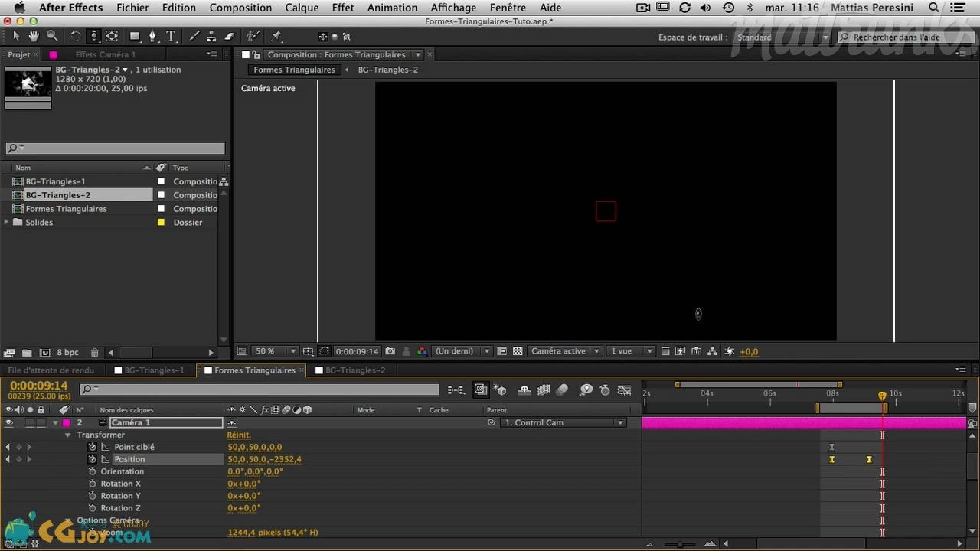
Task: Select the Rotation tool
Action: coord(75,36)
